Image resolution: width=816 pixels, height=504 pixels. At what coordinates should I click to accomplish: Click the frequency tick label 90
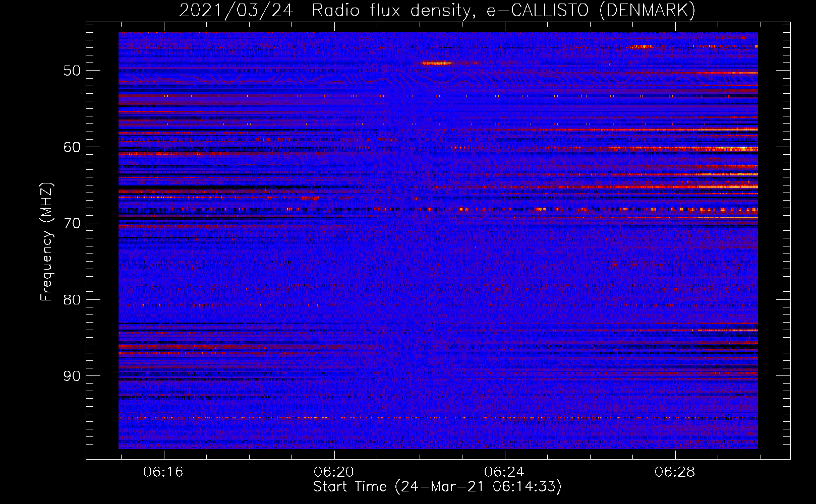[x=72, y=376]
